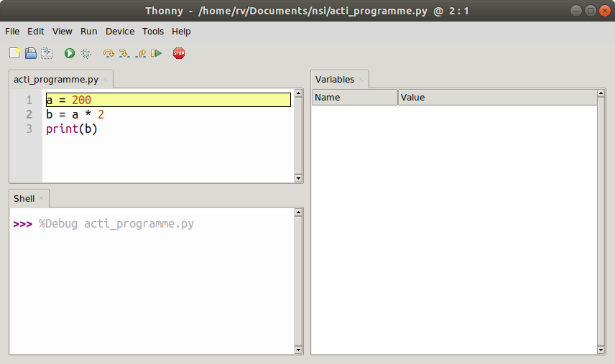Click the Shell scrollbar up arrow

[x=298, y=213]
